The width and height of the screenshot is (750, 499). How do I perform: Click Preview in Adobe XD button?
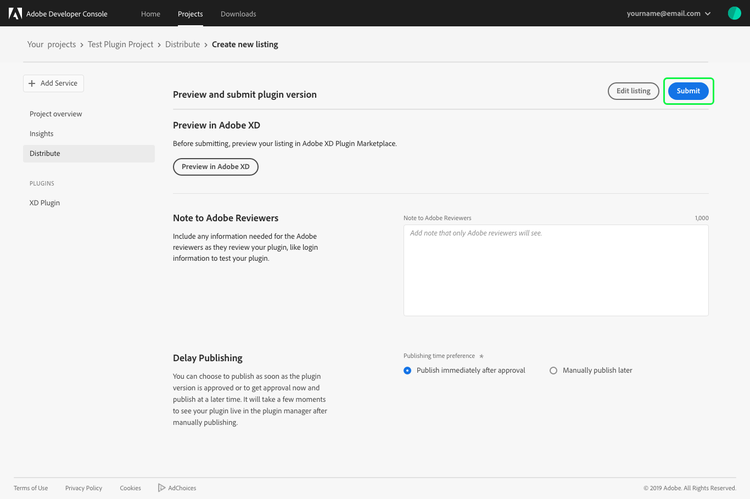pyautogui.click(x=216, y=167)
